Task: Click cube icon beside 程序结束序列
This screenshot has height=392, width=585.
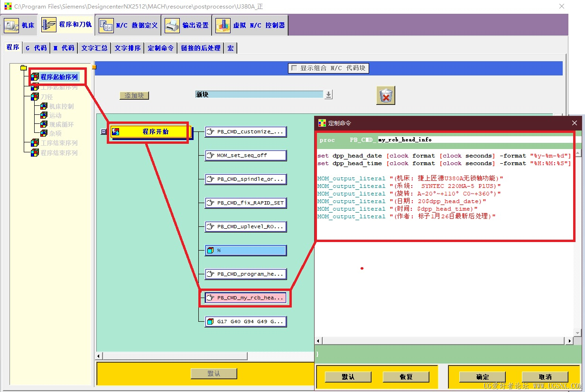Action: pyautogui.click(x=35, y=152)
